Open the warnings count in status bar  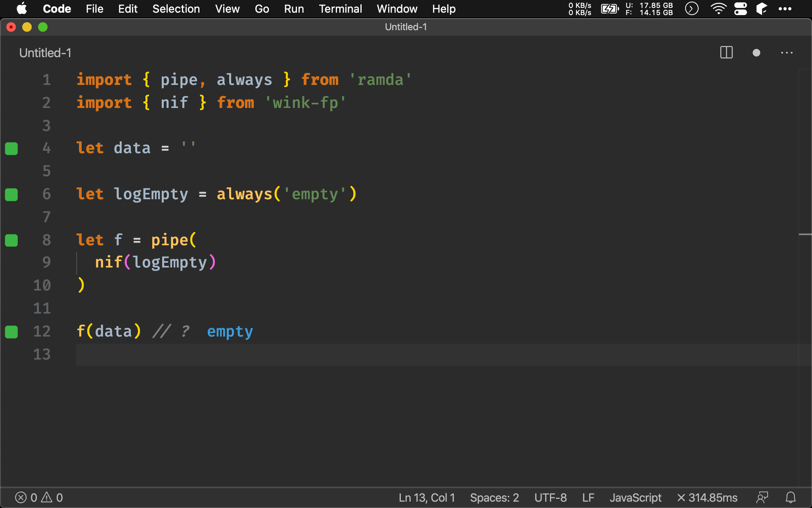point(52,498)
